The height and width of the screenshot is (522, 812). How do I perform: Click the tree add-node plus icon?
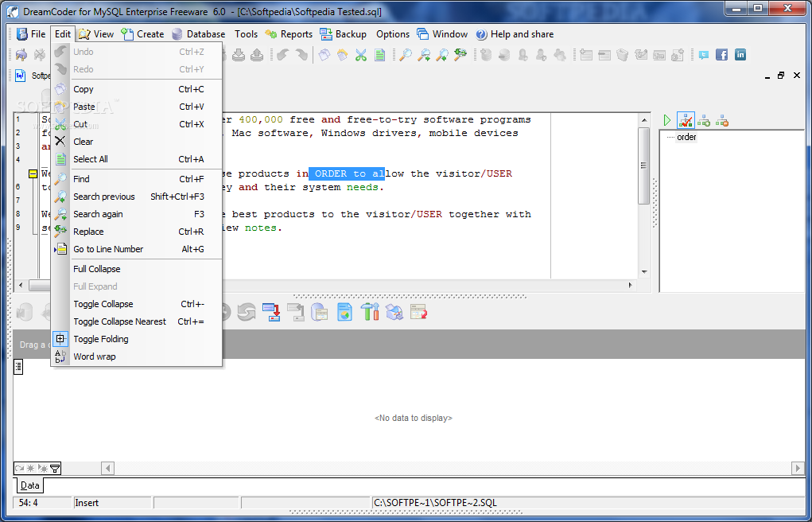tap(703, 121)
